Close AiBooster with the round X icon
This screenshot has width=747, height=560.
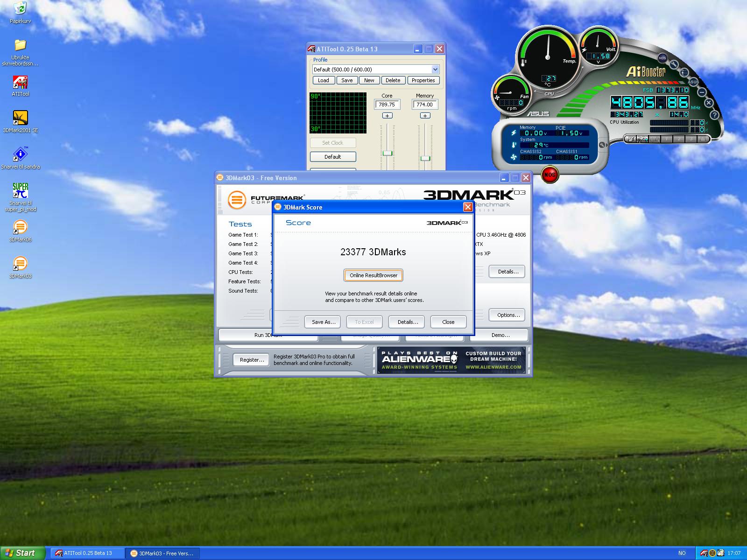[x=709, y=103]
